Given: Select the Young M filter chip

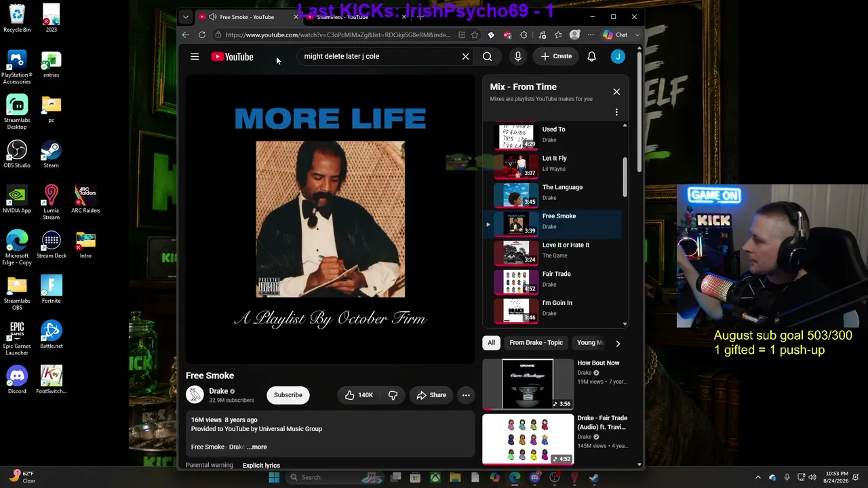Looking at the screenshot, I should [x=589, y=343].
